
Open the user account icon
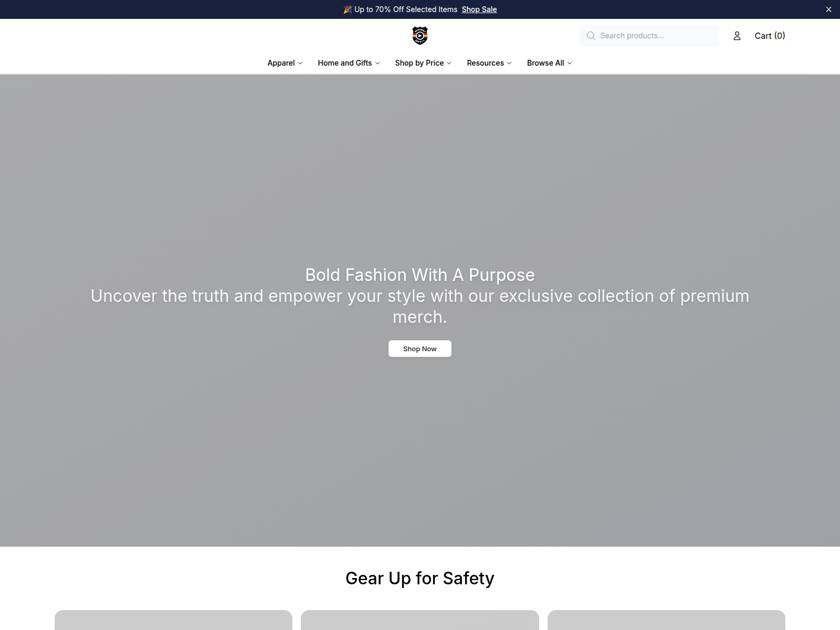click(x=737, y=36)
